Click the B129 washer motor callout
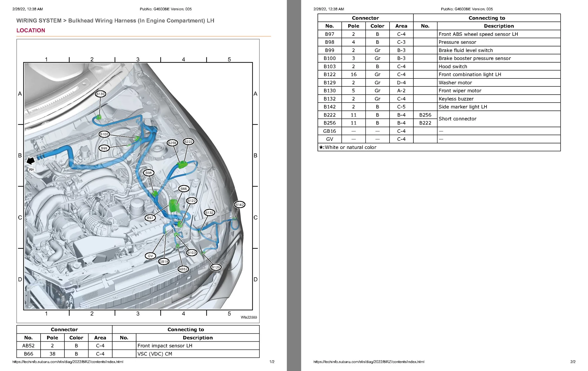Viewport: 588px width, 371px height. click(216, 267)
